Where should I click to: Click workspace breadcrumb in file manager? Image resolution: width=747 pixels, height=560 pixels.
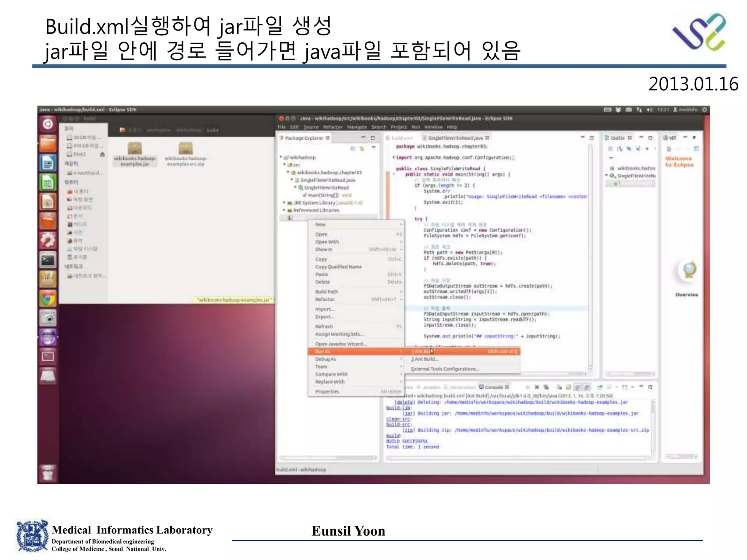tap(158, 130)
